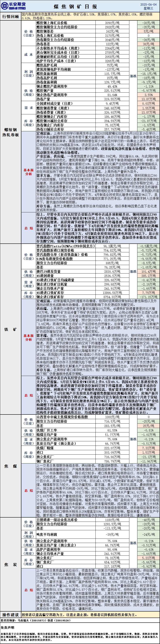The height and width of the screenshot is (644, 160).
Task: Select the value 49.43%
Action: pyautogui.click(x=112, y=87)
